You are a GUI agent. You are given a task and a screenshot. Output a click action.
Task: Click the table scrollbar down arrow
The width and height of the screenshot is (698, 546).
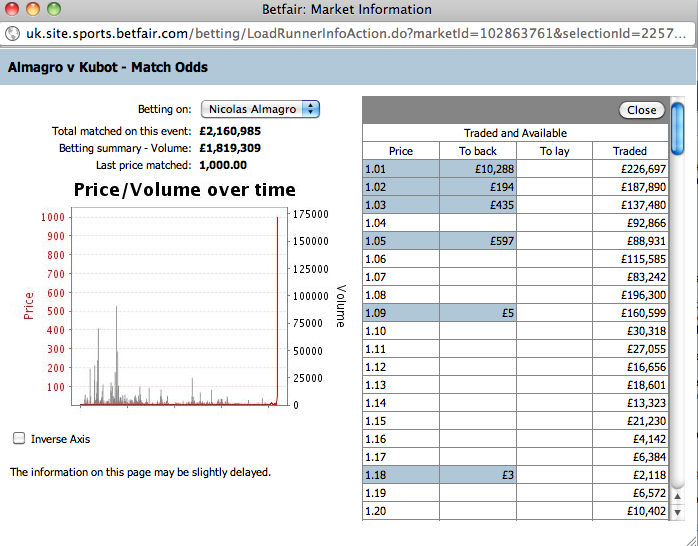pyautogui.click(x=677, y=512)
